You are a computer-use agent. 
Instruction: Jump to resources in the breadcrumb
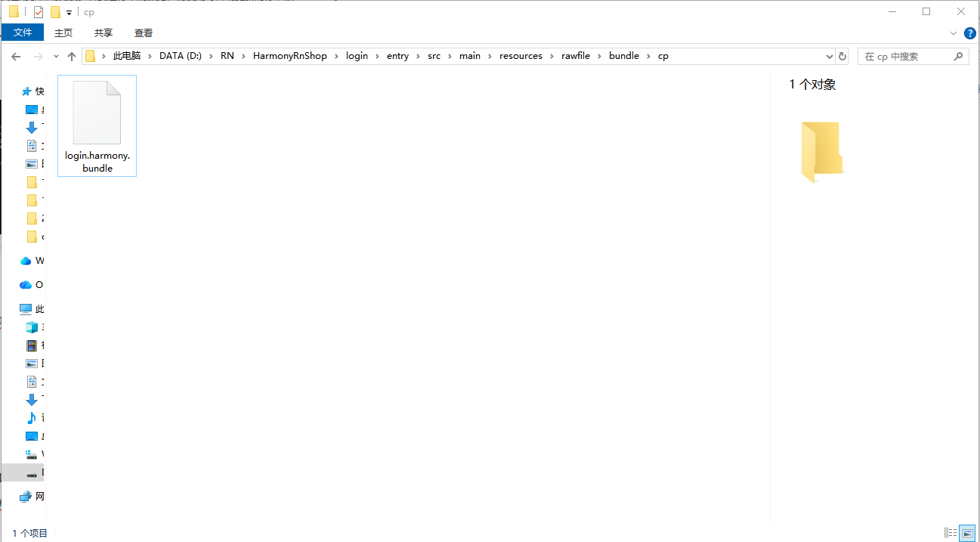point(521,56)
